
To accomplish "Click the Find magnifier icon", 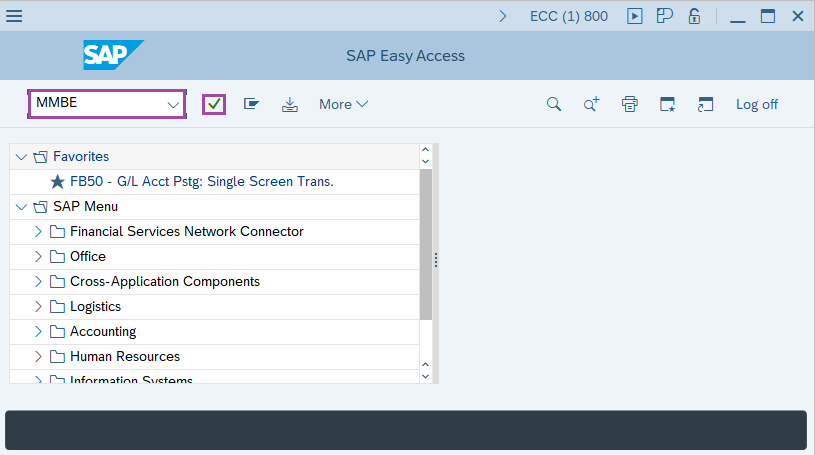I will (x=553, y=104).
